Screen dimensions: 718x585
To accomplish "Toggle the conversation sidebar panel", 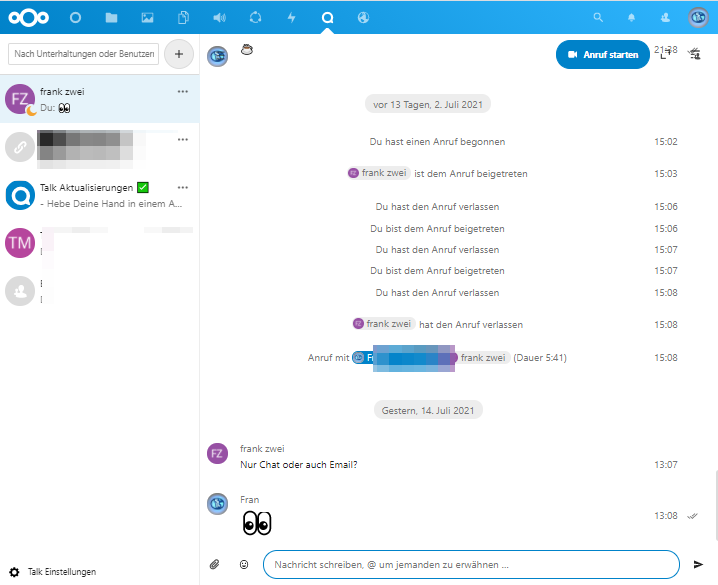I will pos(695,55).
